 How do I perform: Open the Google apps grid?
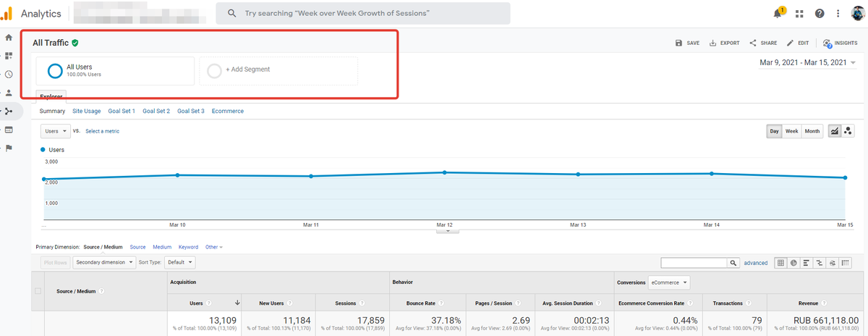(x=799, y=13)
